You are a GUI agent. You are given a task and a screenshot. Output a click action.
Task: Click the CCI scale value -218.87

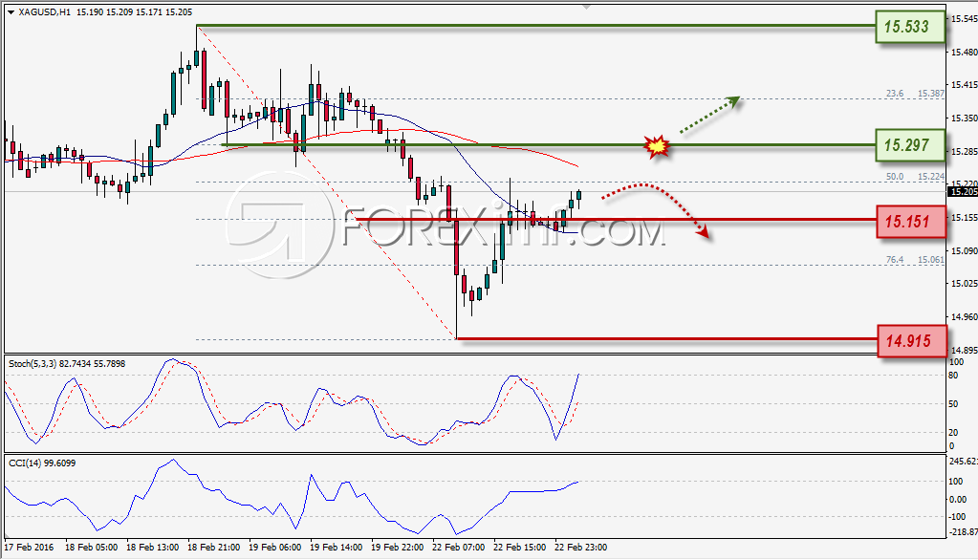[963, 532]
